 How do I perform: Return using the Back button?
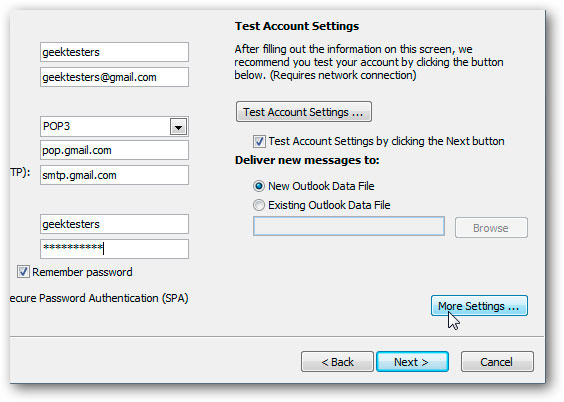coord(337,361)
